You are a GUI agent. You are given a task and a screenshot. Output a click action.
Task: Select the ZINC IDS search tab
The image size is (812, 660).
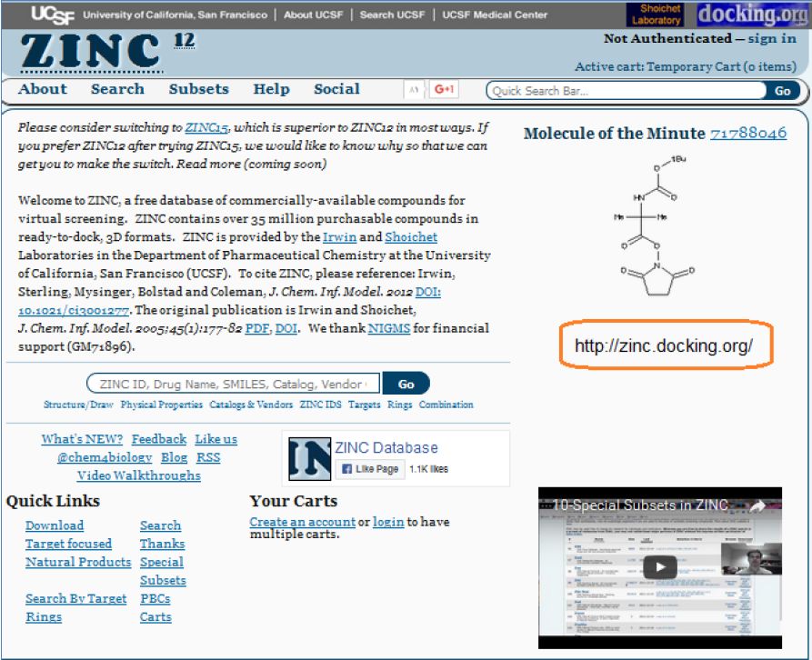(x=321, y=405)
